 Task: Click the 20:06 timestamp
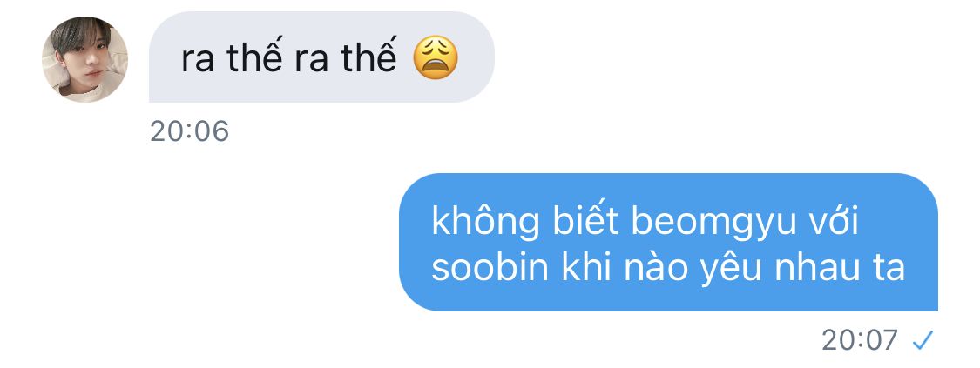click(x=189, y=131)
